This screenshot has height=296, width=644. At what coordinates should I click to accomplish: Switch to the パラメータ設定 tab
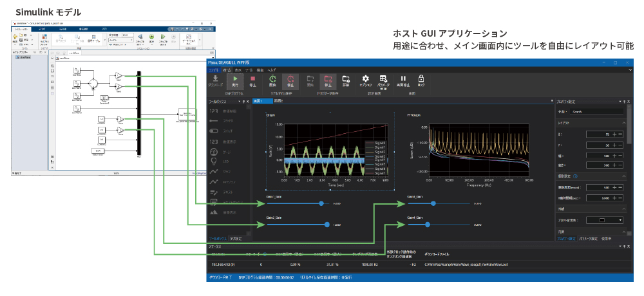[588, 239]
